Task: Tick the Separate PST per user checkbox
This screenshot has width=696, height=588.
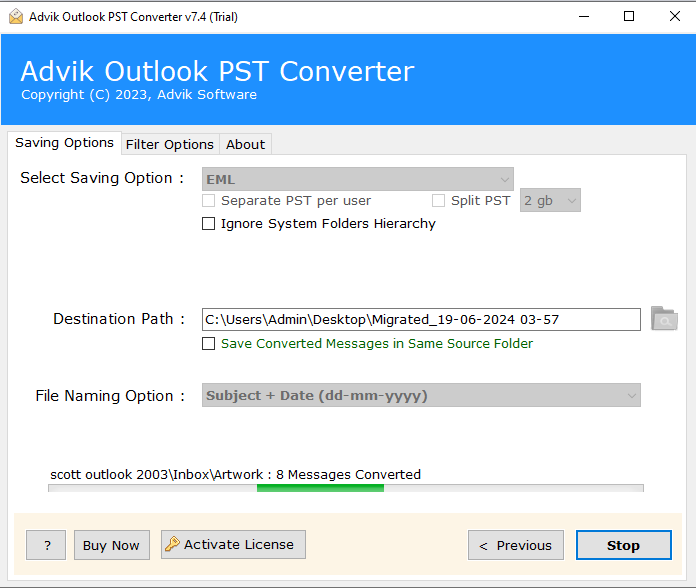Action: click(209, 201)
